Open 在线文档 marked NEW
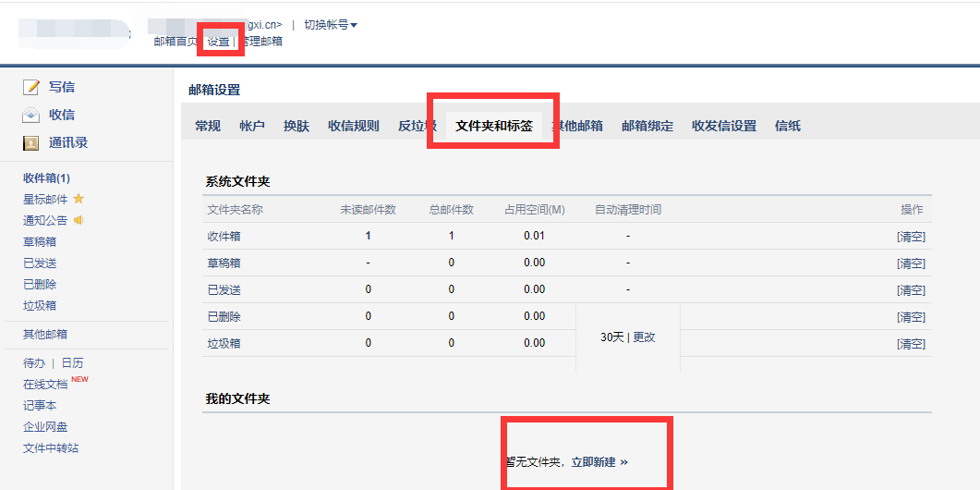This screenshot has height=490, width=980. tap(45, 384)
